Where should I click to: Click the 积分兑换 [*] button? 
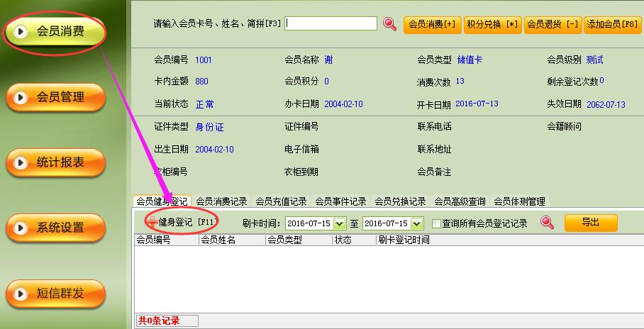[493, 25]
